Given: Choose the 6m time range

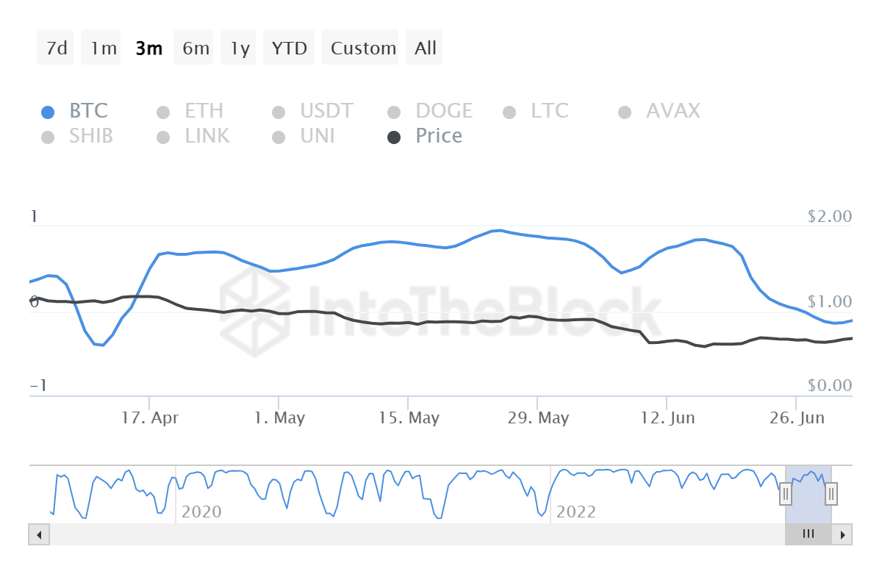Looking at the screenshot, I should 195,49.
